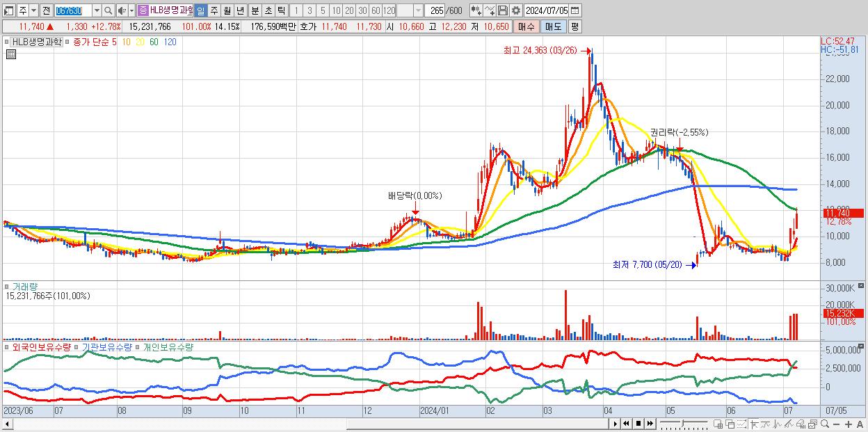Viewport: 868px width, 432px height.
Task: Click the stock search magnifier icon
Action: tap(108, 10)
